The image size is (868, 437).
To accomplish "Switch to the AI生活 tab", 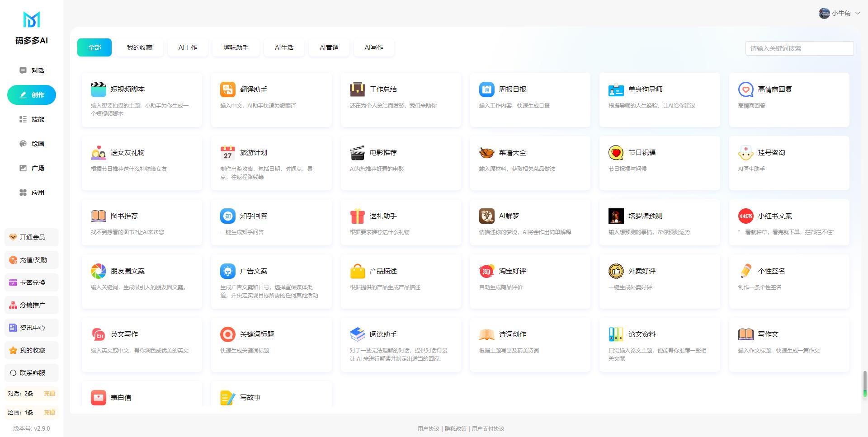I will [x=284, y=47].
